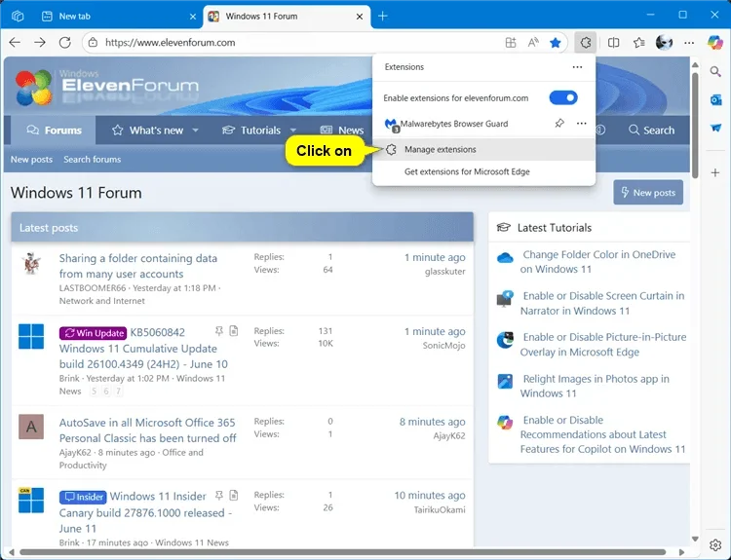Click the browser Back arrow

(15, 43)
